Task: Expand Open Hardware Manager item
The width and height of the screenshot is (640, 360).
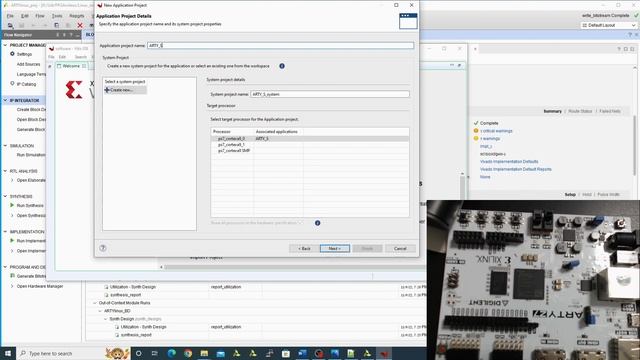Action: click(12, 286)
